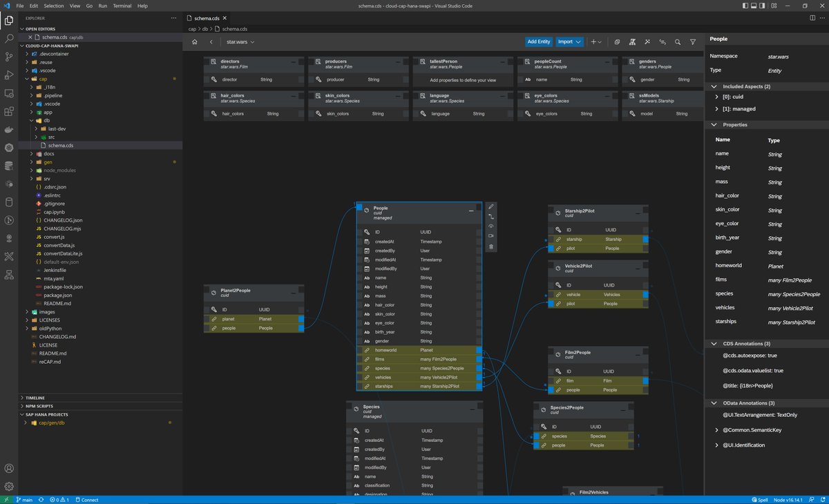Image resolution: width=829 pixels, height=504 pixels.
Task: Minimize the producers view box
Action: (399, 62)
